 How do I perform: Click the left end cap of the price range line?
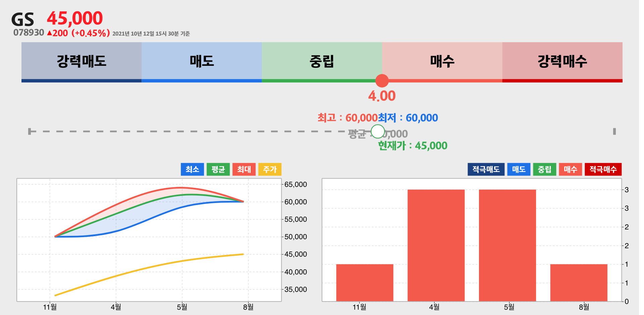point(30,131)
